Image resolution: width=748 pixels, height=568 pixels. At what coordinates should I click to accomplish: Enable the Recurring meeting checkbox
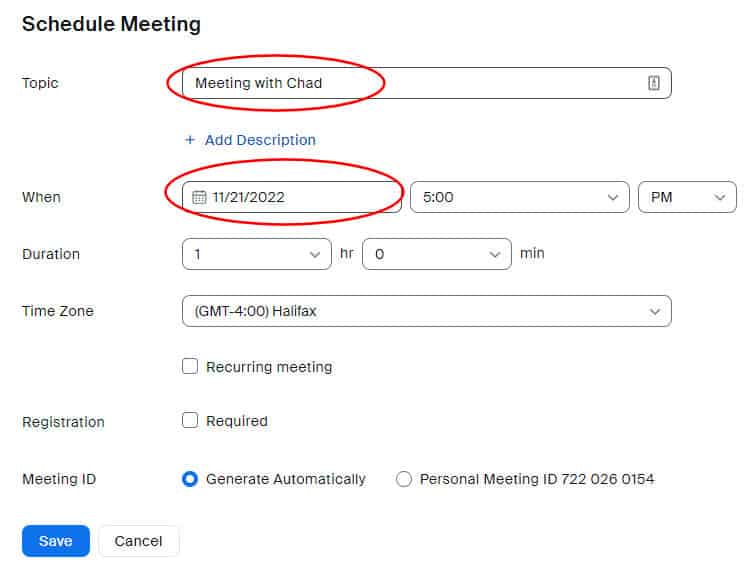point(190,366)
